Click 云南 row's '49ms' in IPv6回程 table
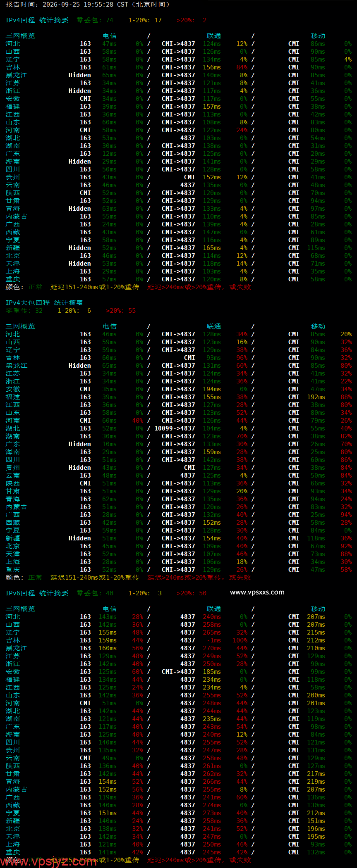This screenshot has width=357, height=868. [109, 758]
